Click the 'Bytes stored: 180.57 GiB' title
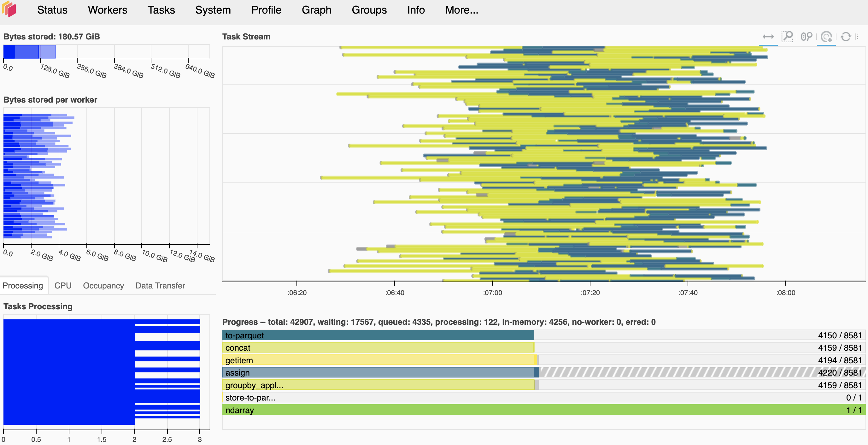The width and height of the screenshot is (868, 445). click(51, 37)
